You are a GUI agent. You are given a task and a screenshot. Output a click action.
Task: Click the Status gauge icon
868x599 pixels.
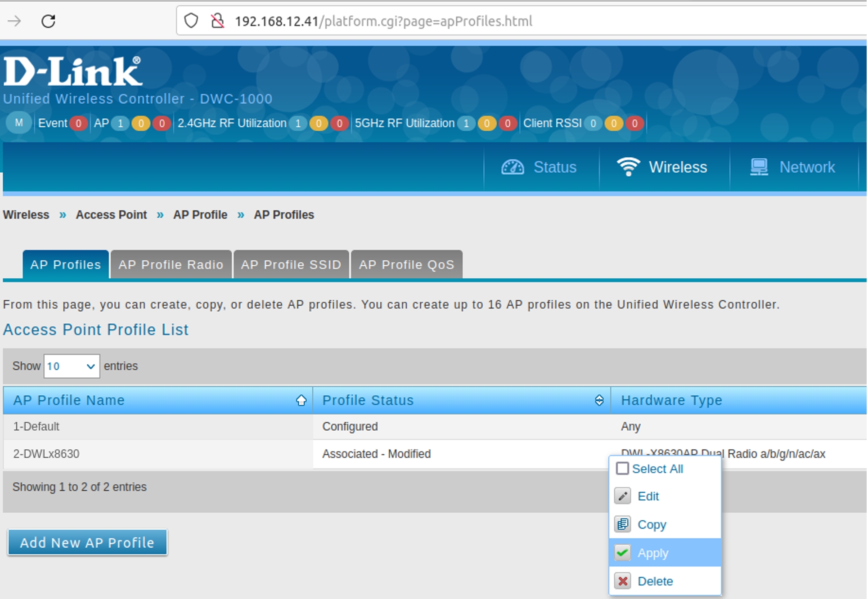513,167
